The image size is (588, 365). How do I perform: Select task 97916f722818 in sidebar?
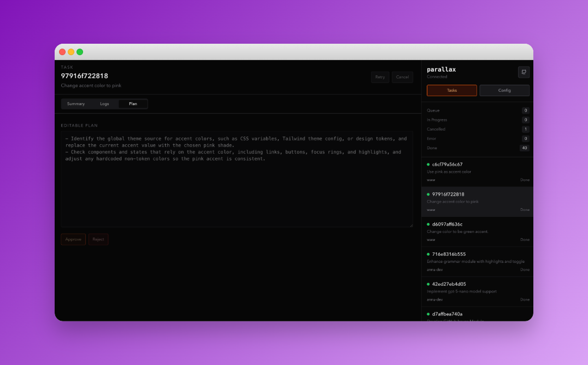coord(478,202)
